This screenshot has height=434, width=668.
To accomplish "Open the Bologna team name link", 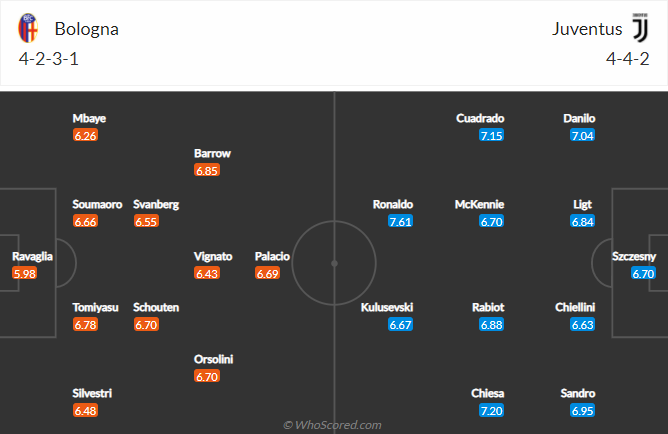I will 87,28.
